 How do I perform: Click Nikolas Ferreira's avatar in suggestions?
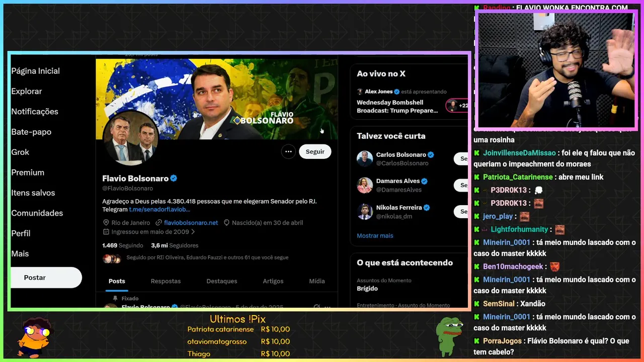[x=365, y=211]
